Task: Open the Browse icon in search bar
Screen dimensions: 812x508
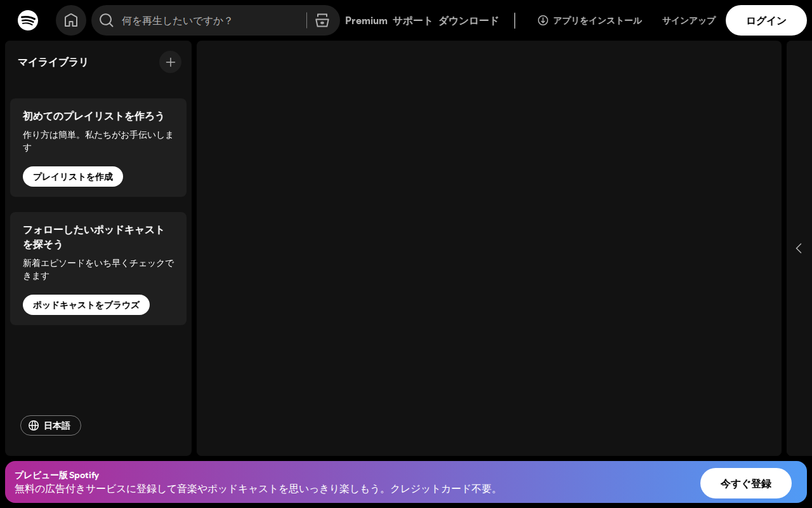Action: [x=322, y=20]
